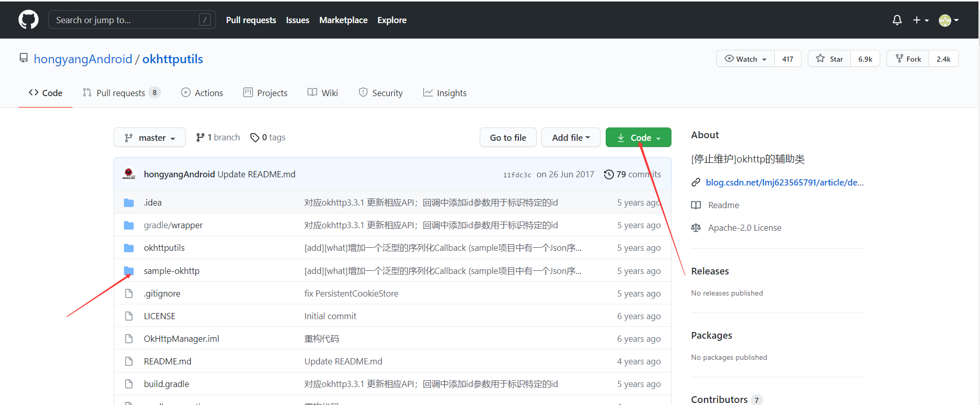Click the file icon for .gitignore
This screenshot has width=980, height=405.
129,293
